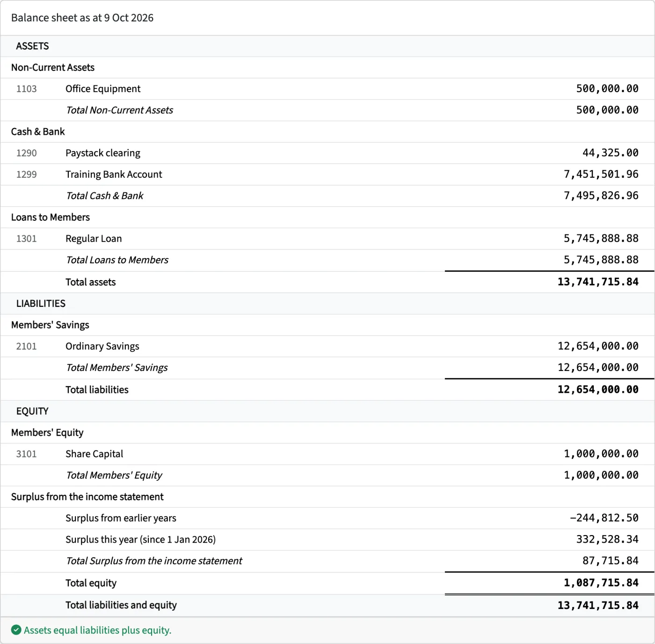Click the Ordinary Savings account name

pos(102,346)
